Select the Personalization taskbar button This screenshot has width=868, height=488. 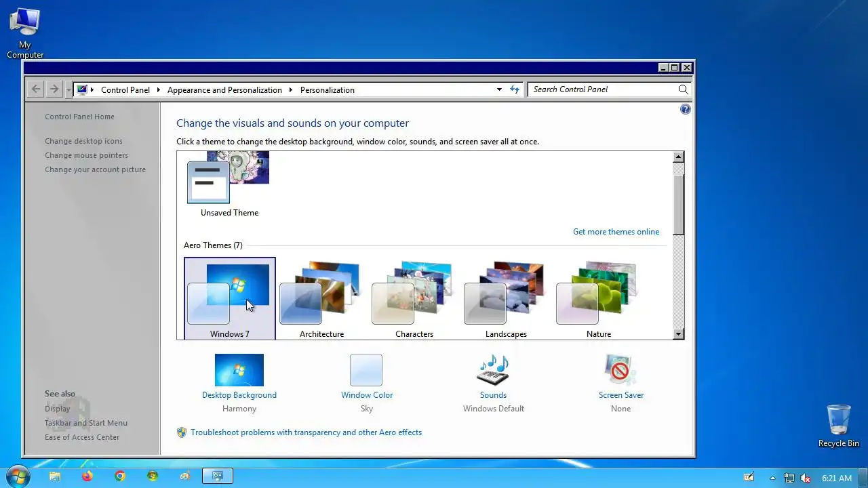[218, 476]
